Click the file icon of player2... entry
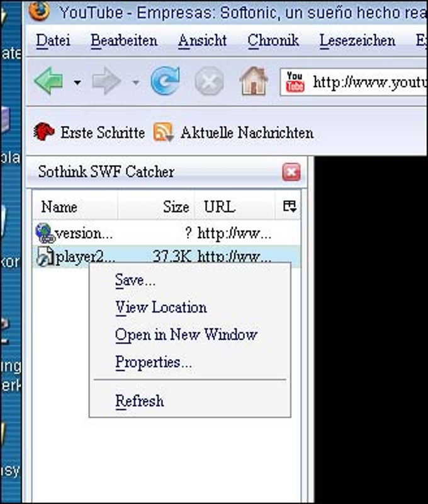Image resolution: width=428 pixels, height=504 pixels. coord(45,256)
